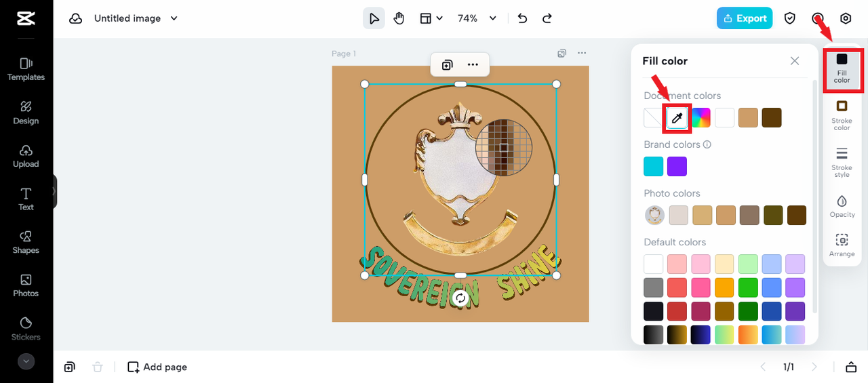Expand more sidebar items with down chevron
The width and height of the screenshot is (868, 383).
[x=26, y=361]
